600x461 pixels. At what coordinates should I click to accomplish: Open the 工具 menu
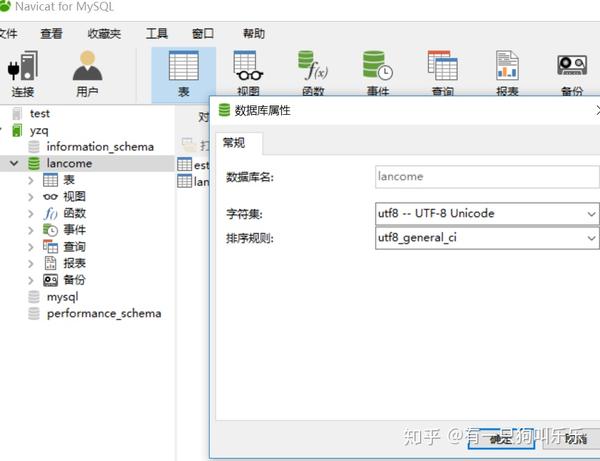pos(157,34)
